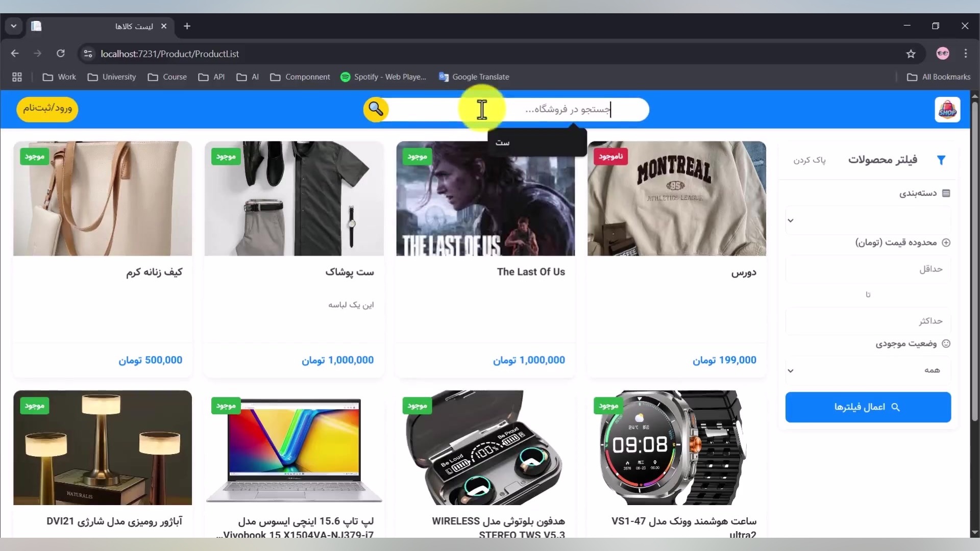The height and width of the screenshot is (551, 980).
Task: Open a new browser tab
Action: (187, 26)
